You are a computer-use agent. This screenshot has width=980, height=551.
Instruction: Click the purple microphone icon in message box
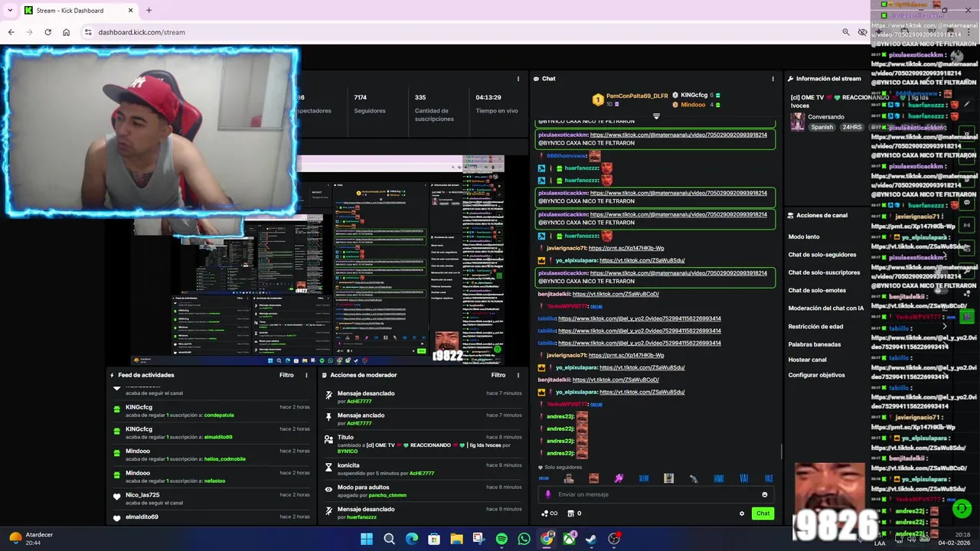click(x=547, y=494)
